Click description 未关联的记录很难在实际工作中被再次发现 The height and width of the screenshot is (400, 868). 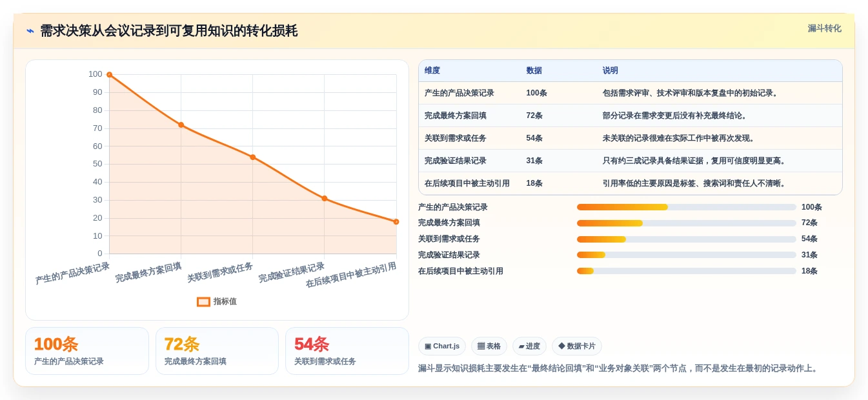tap(679, 138)
